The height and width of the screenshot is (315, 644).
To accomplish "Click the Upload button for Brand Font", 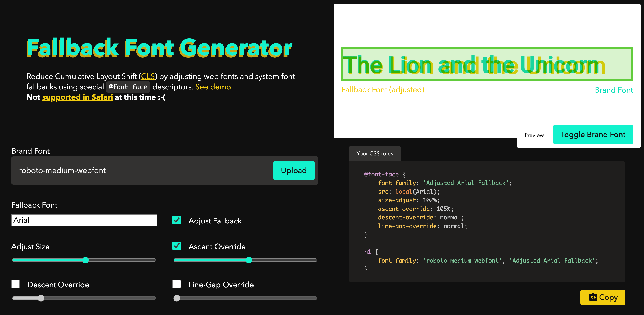I will tap(294, 170).
